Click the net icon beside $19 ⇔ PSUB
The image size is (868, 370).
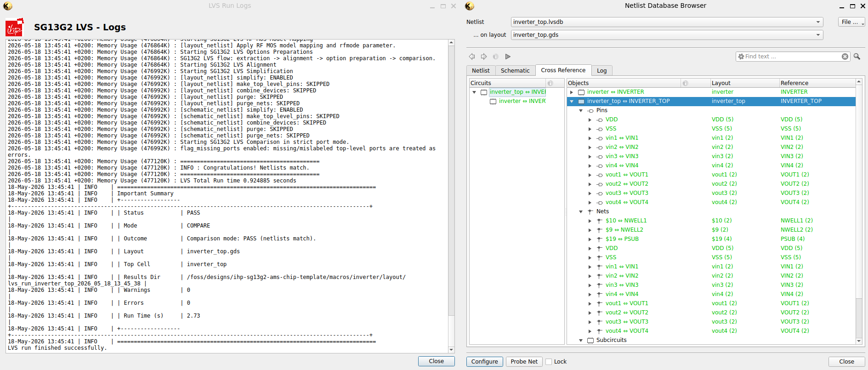point(600,239)
